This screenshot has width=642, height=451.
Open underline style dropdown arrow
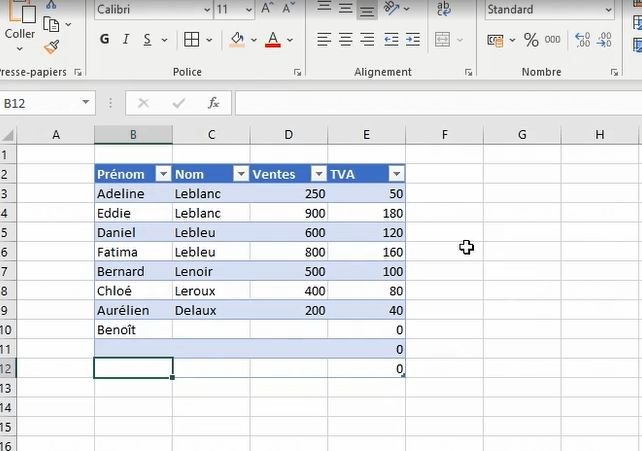point(164,40)
